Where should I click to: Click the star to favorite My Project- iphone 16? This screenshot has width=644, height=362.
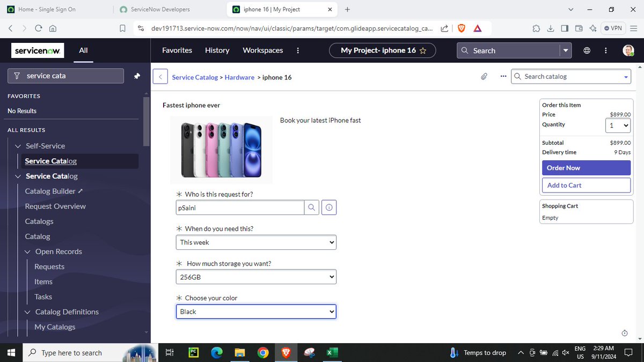[423, 50]
